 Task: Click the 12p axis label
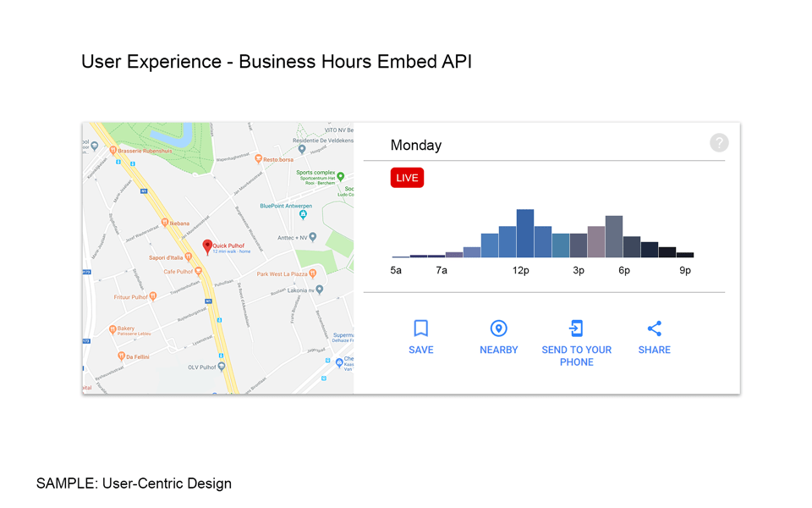(x=521, y=270)
